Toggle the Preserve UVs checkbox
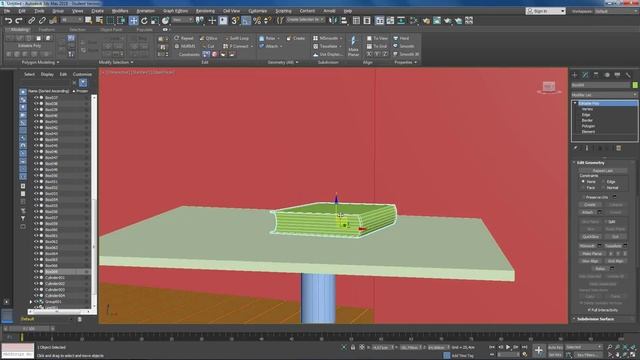This screenshot has width=640, height=360. (583, 197)
